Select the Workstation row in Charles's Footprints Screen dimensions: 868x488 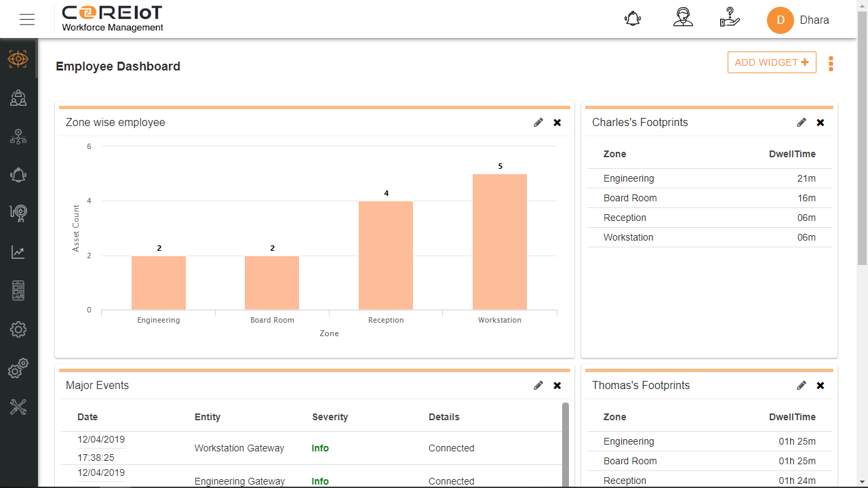pyautogui.click(x=709, y=238)
